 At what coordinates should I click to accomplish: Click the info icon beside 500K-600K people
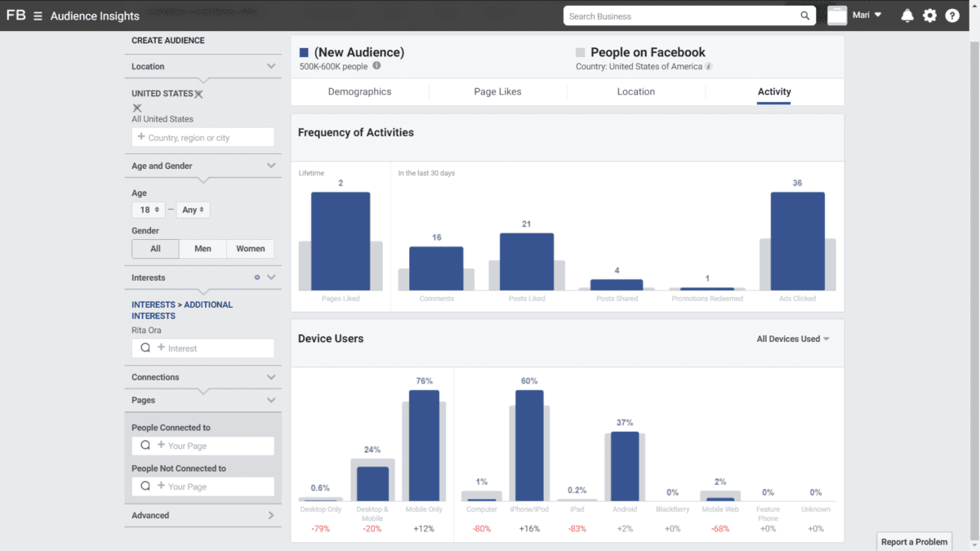pos(376,66)
